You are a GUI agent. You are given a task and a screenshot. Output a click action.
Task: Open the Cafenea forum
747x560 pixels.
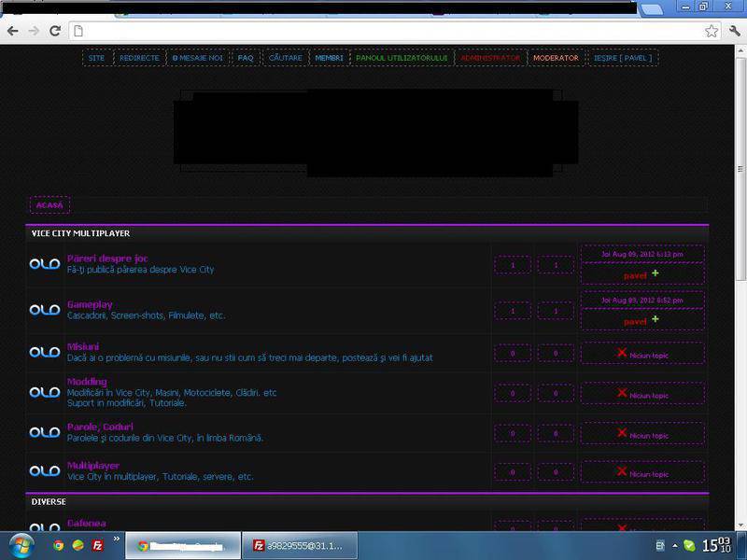(x=87, y=524)
